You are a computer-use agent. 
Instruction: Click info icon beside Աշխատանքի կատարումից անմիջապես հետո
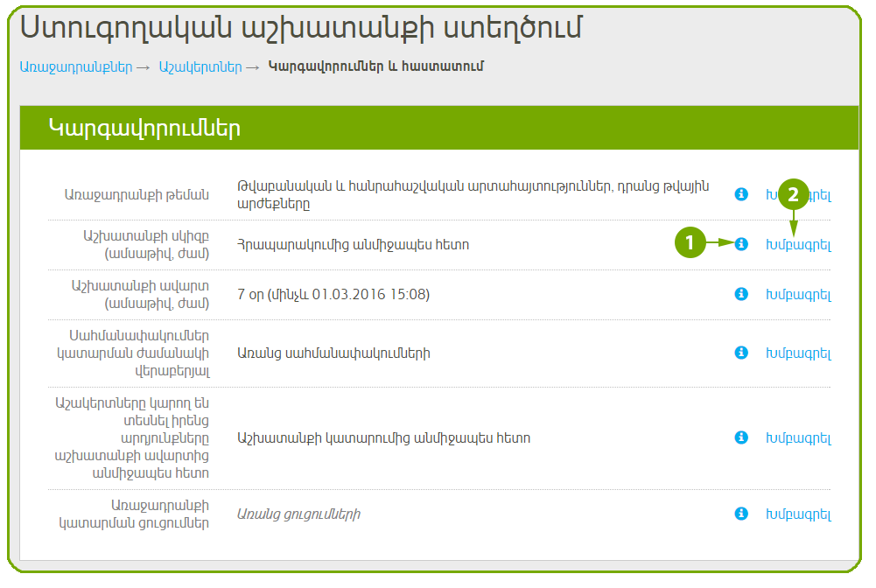pos(741,437)
